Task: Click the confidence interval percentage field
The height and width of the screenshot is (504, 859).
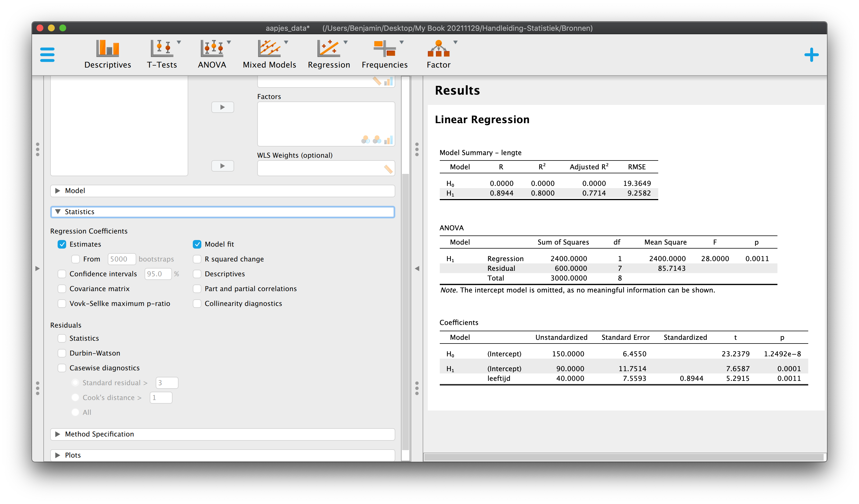Action: coord(158,274)
